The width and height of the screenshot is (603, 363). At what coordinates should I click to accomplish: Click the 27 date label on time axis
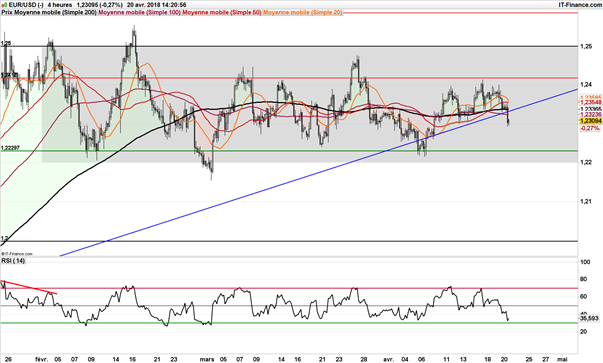coord(546,360)
